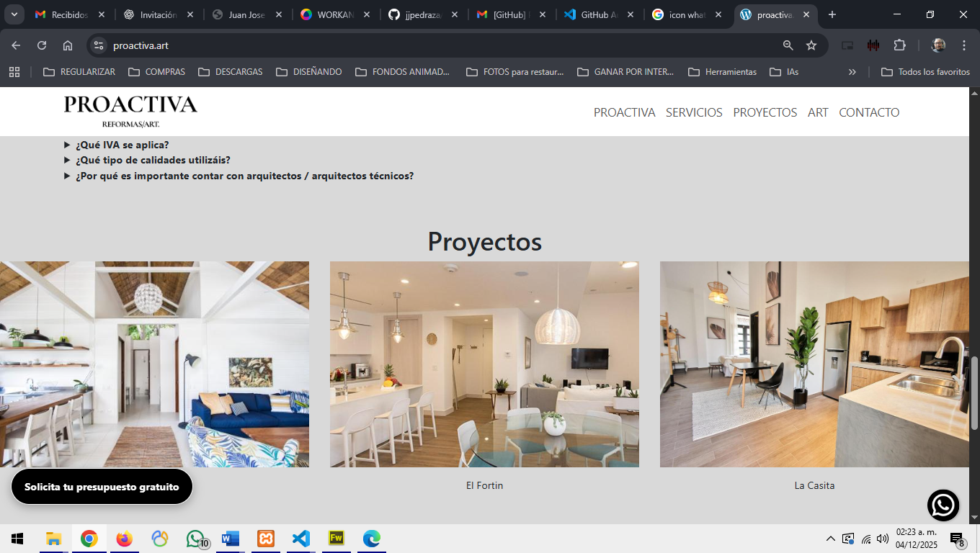Viewport: 980px width, 553px height.
Task: Bookmark this page with the star icon
Action: coord(811,45)
